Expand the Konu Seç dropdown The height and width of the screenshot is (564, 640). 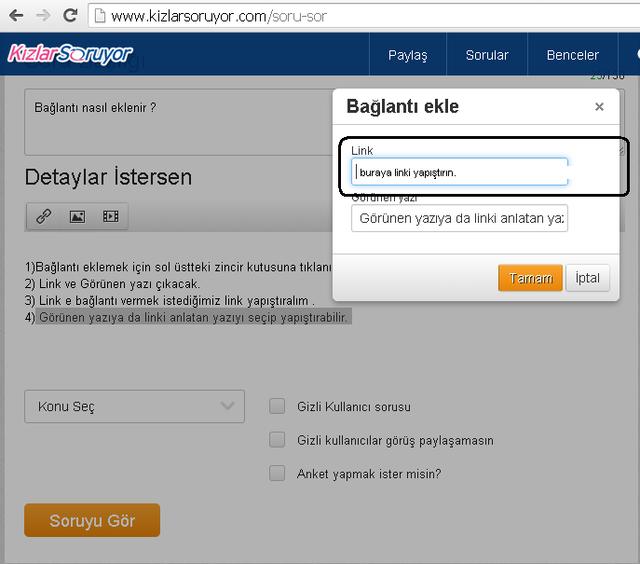coord(134,406)
